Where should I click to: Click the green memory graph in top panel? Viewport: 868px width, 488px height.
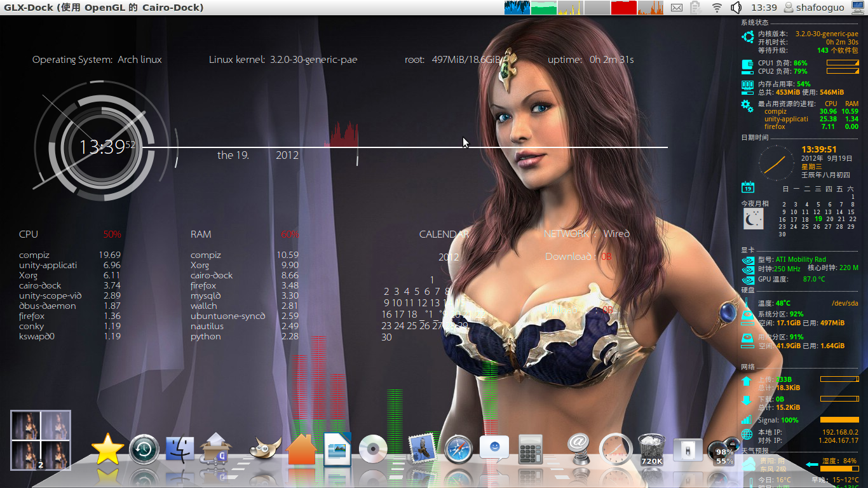pos(544,8)
